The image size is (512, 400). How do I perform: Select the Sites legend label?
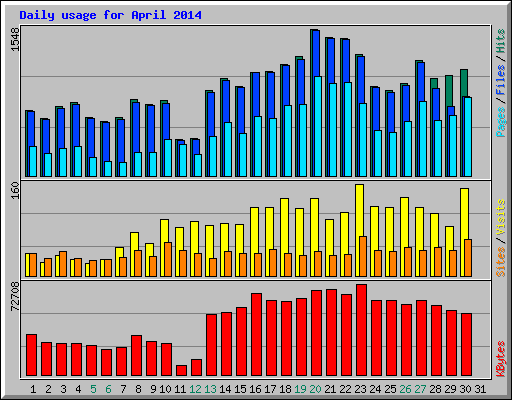coord(501,262)
